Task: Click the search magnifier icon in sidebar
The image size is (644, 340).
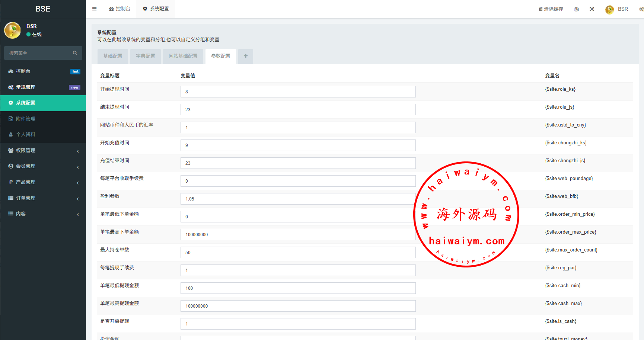Action: [x=75, y=53]
